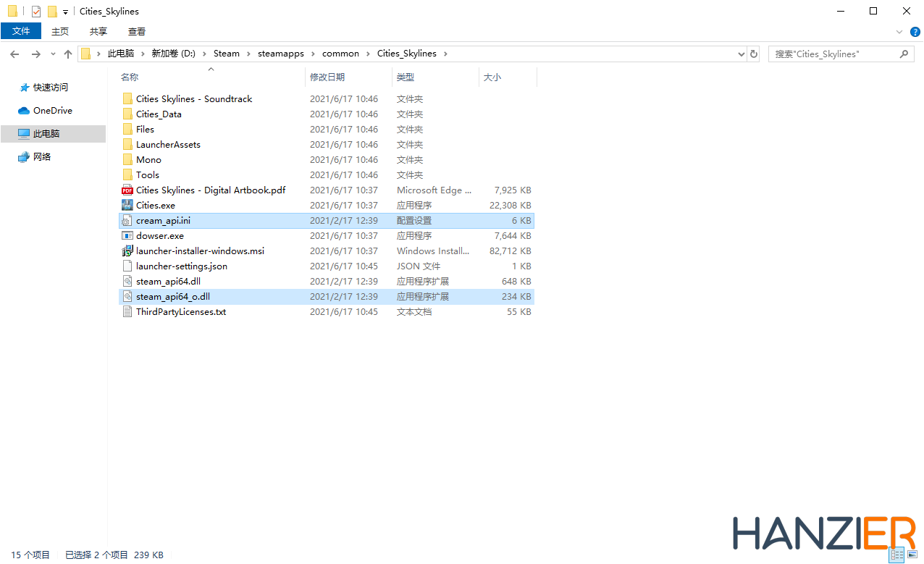Screen dimensions: 924x564
Task: Navigate to 新加卷 (D:) in breadcrumb
Action: coord(173,54)
